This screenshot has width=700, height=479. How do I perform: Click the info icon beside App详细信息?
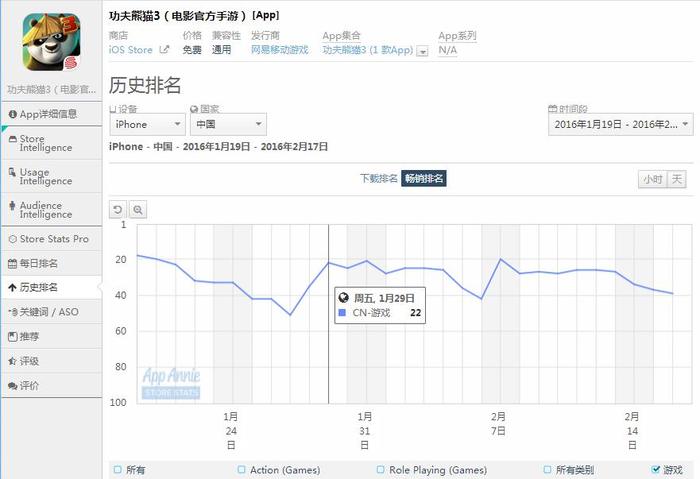click(x=13, y=114)
